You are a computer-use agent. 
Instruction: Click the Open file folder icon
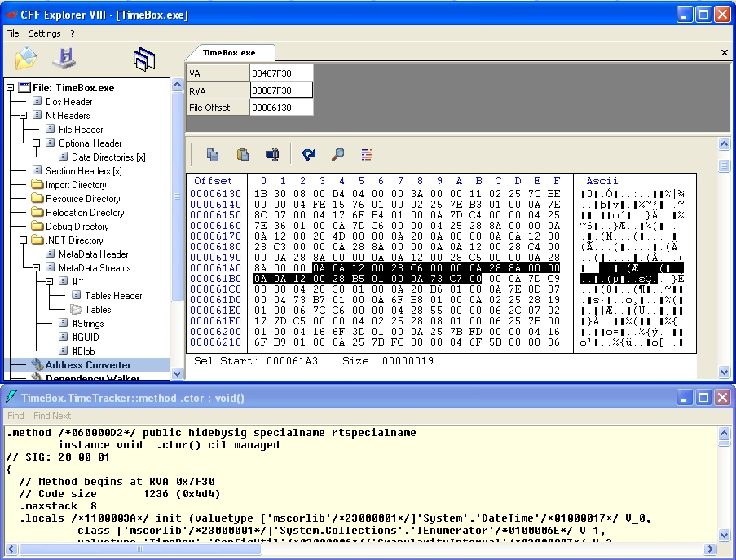(x=26, y=59)
